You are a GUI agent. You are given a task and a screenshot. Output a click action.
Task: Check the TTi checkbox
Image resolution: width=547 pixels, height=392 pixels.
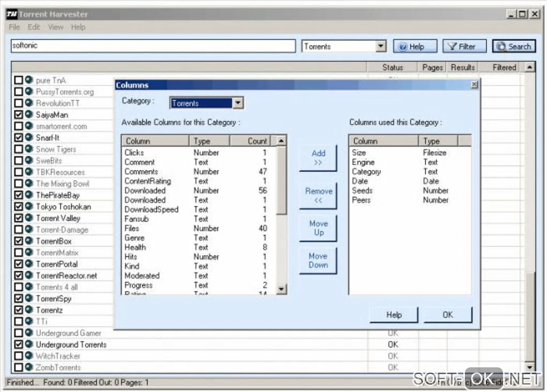coord(18,321)
